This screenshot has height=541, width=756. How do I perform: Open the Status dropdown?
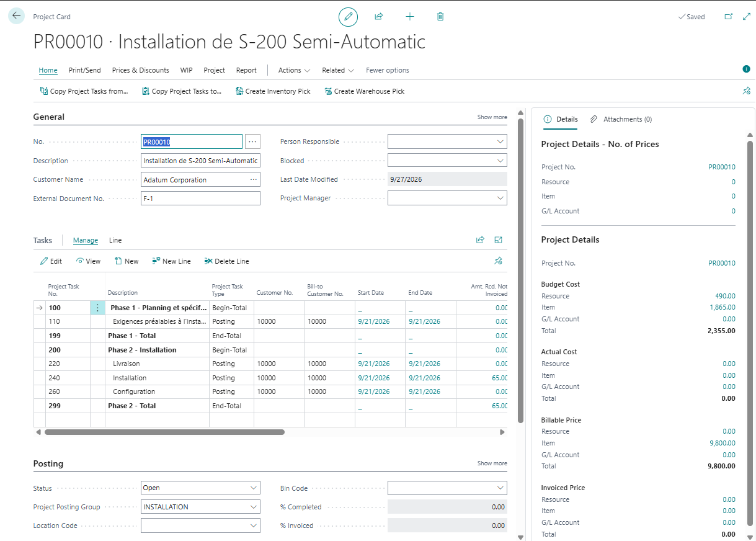[x=253, y=488]
